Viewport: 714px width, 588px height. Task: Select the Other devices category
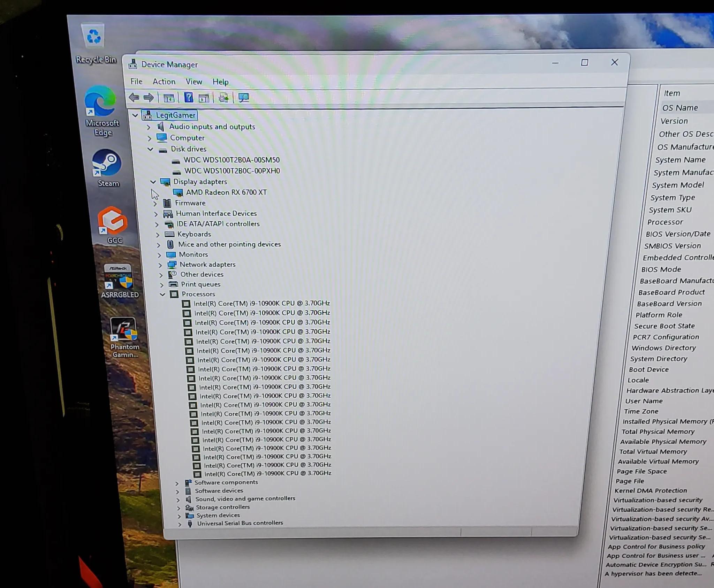[x=202, y=274]
